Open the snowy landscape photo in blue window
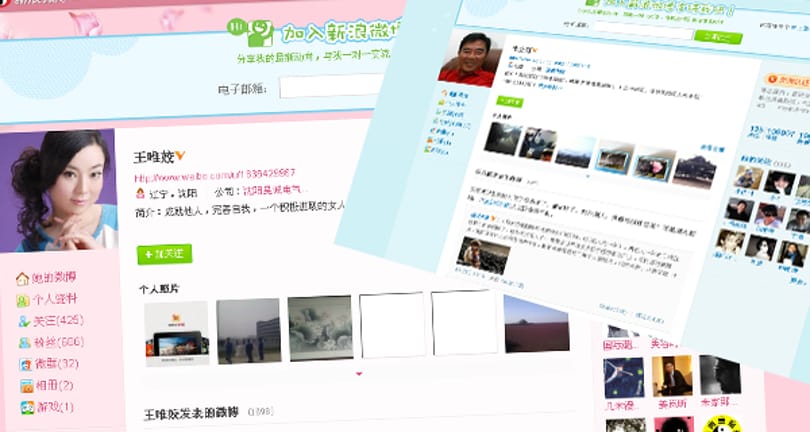 coord(575,152)
